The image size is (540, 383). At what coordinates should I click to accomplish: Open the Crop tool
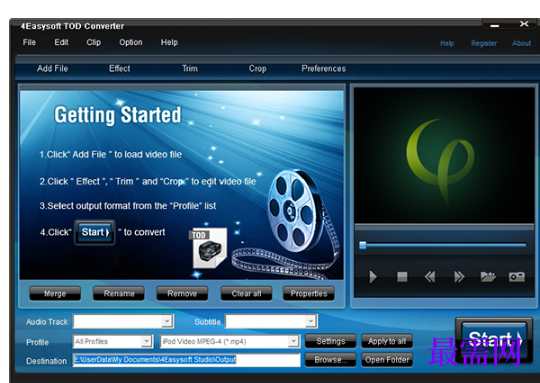click(258, 69)
